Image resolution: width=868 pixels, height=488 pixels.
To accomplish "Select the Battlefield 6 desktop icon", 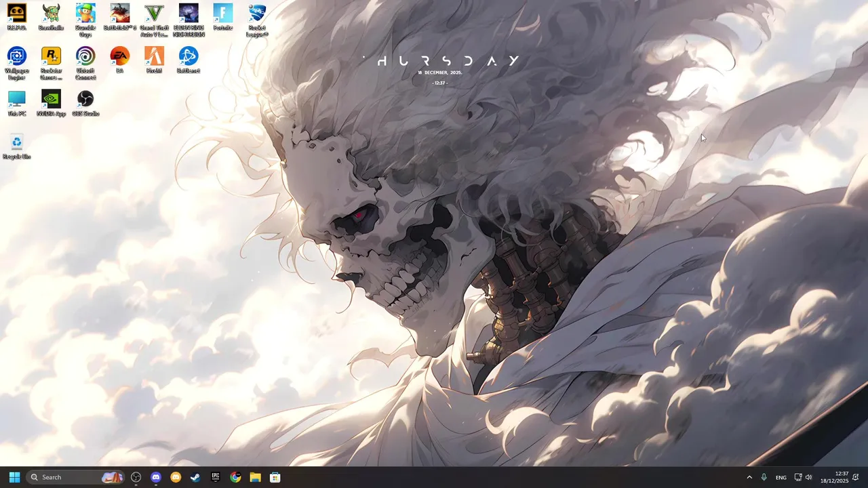I will pos(120,17).
